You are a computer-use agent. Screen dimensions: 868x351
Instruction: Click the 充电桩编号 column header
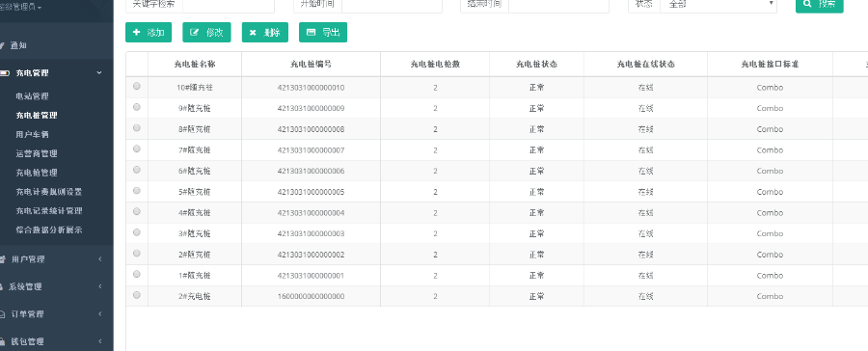312,65
